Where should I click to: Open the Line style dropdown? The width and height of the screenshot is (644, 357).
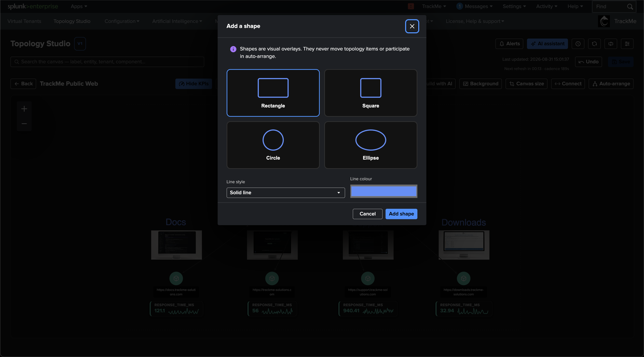pyautogui.click(x=285, y=193)
